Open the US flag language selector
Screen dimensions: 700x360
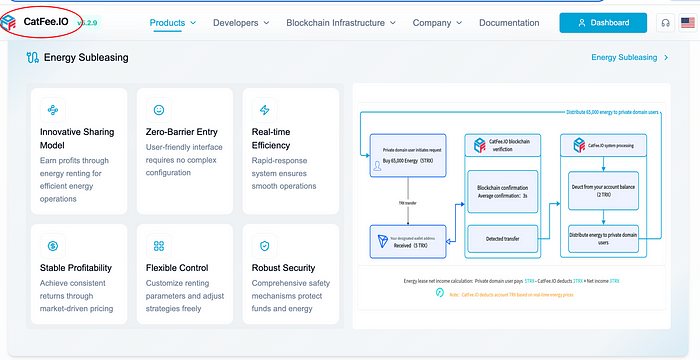[688, 23]
